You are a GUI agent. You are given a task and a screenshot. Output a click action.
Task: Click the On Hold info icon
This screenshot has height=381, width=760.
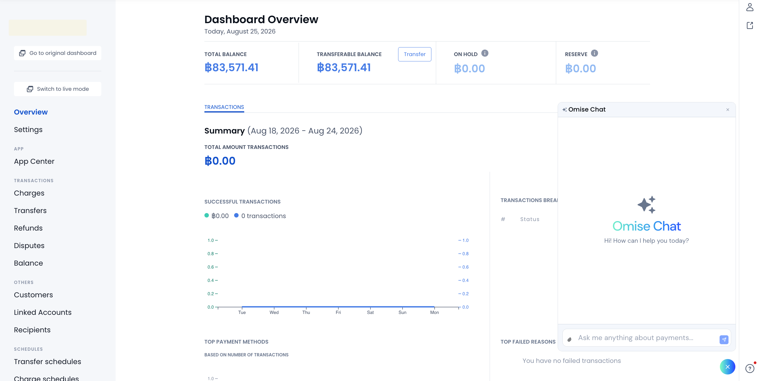(x=485, y=53)
